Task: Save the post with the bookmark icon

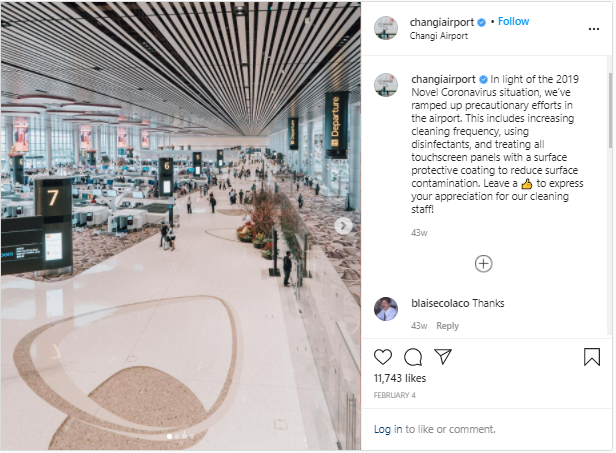Action: [x=592, y=357]
